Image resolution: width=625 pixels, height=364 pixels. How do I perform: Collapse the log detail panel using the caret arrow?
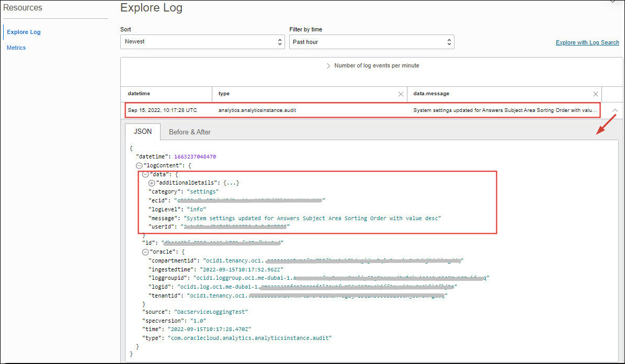[x=615, y=111]
